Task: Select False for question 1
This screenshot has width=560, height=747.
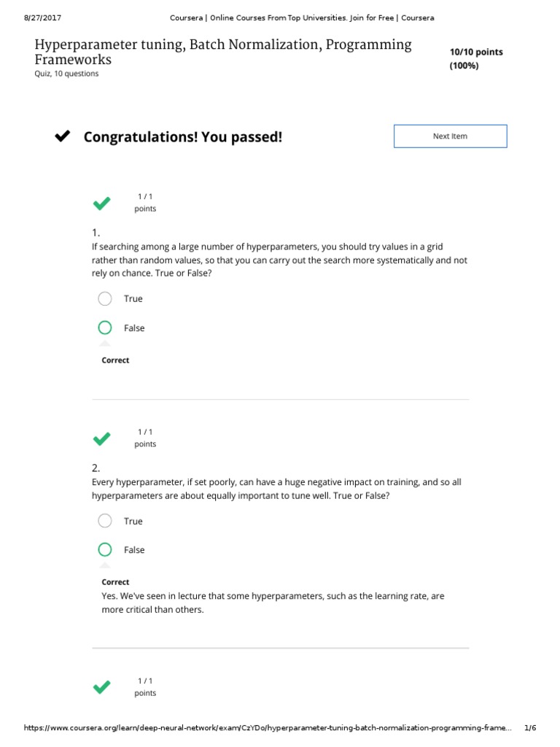Action: (105, 328)
